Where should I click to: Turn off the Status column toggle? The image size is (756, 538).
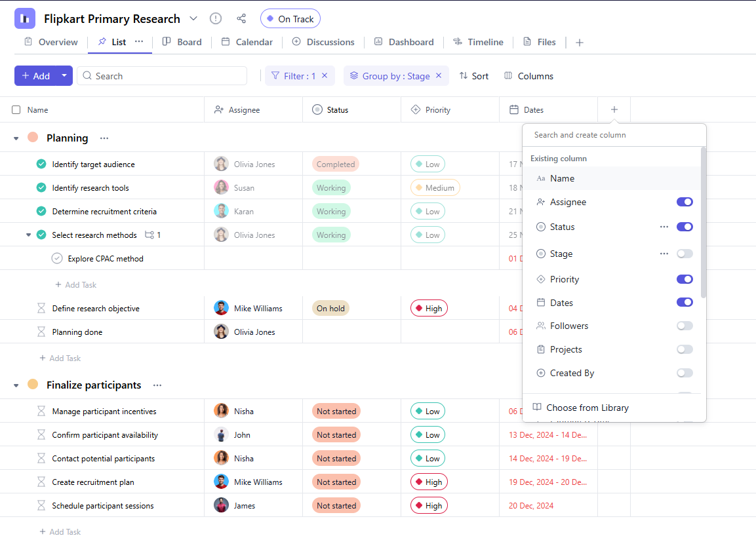point(685,227)
